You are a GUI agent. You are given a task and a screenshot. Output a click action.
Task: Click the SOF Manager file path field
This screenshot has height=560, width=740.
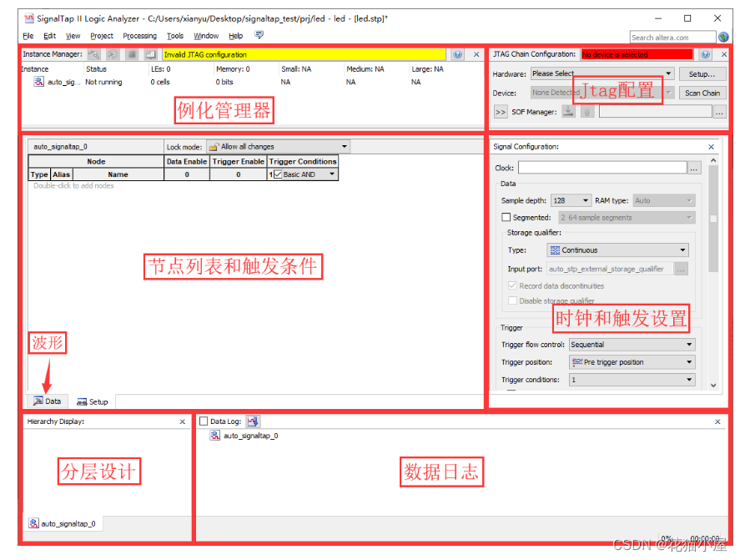656,112
